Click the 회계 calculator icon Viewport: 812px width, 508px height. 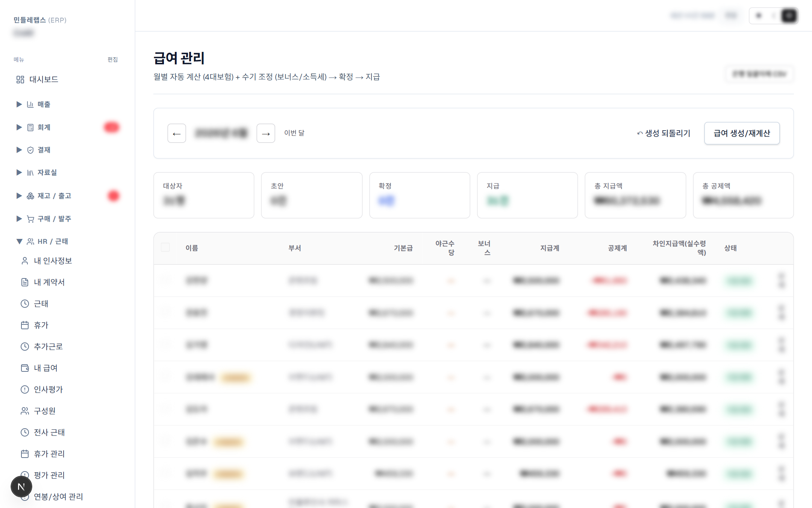[30, 127]
